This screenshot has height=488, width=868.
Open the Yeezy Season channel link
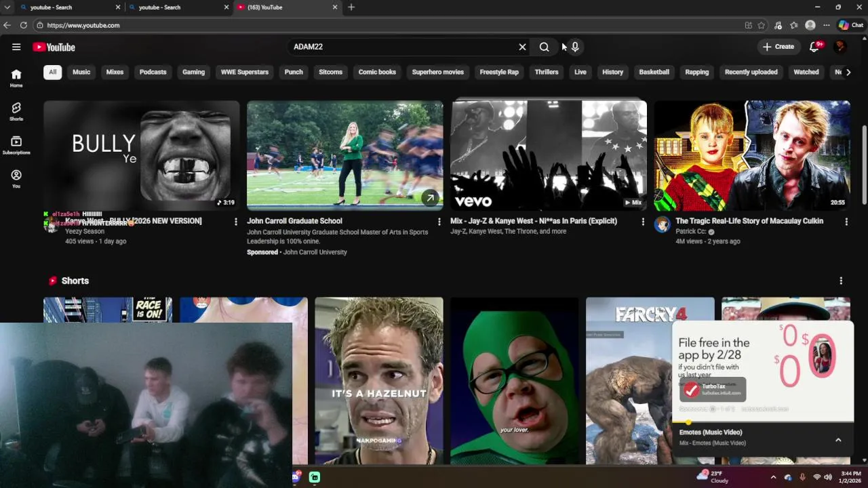[85, 232]
